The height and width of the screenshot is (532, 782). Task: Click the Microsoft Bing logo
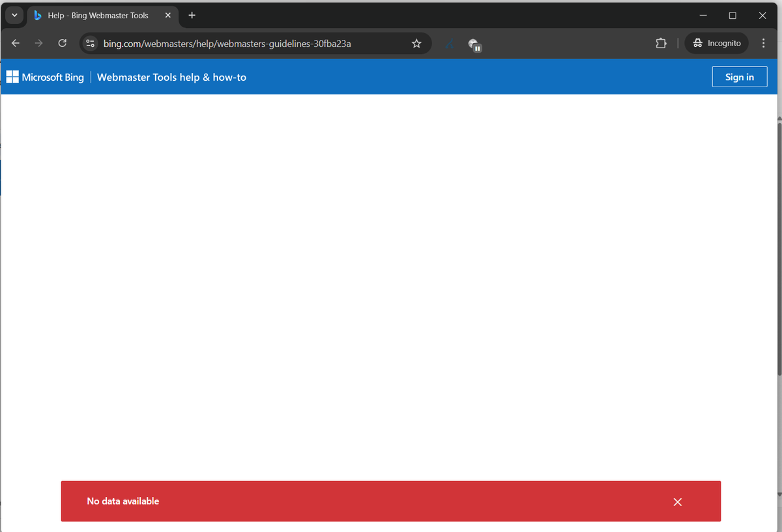[45, 77]
